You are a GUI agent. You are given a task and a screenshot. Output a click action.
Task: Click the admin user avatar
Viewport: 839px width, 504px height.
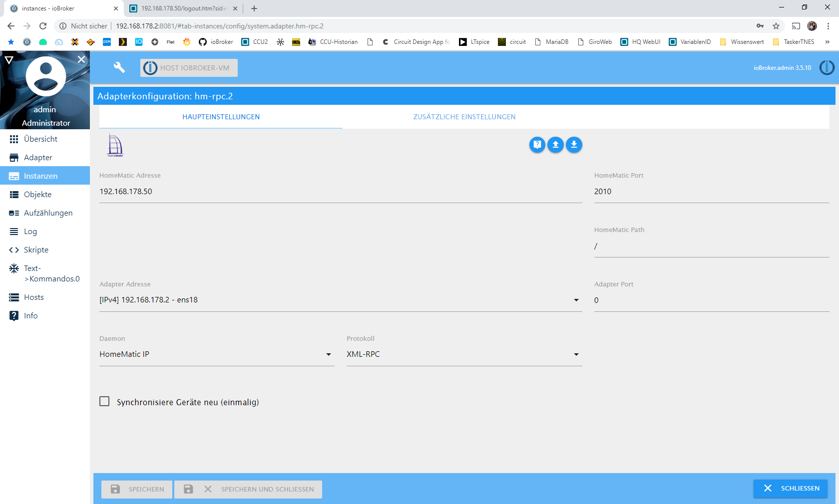pyautogui.click(x=46, y=76)
